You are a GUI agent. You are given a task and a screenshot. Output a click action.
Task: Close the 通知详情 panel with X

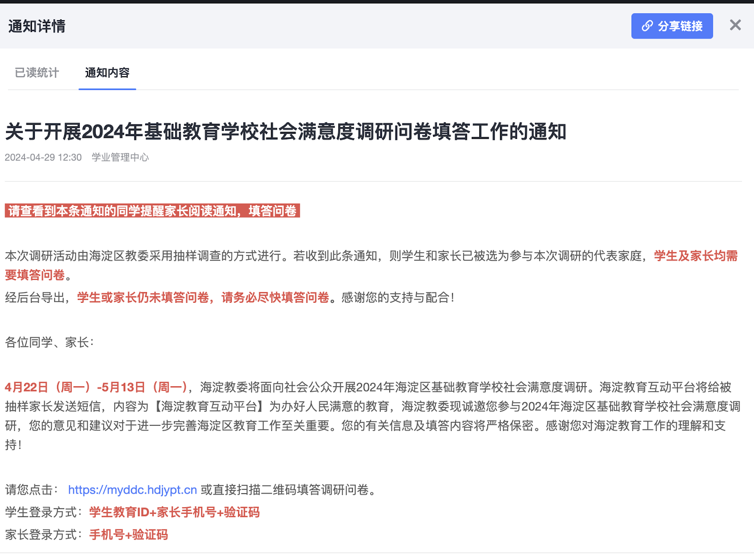click(735, 25)
